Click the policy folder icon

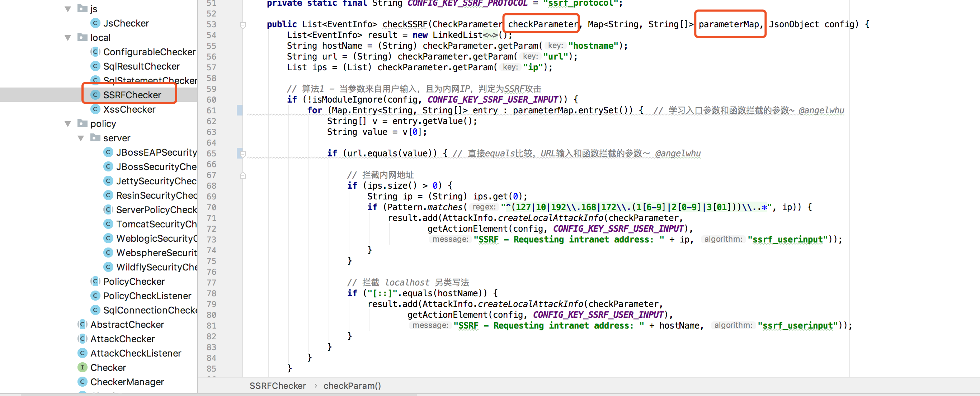coord(82,124)
